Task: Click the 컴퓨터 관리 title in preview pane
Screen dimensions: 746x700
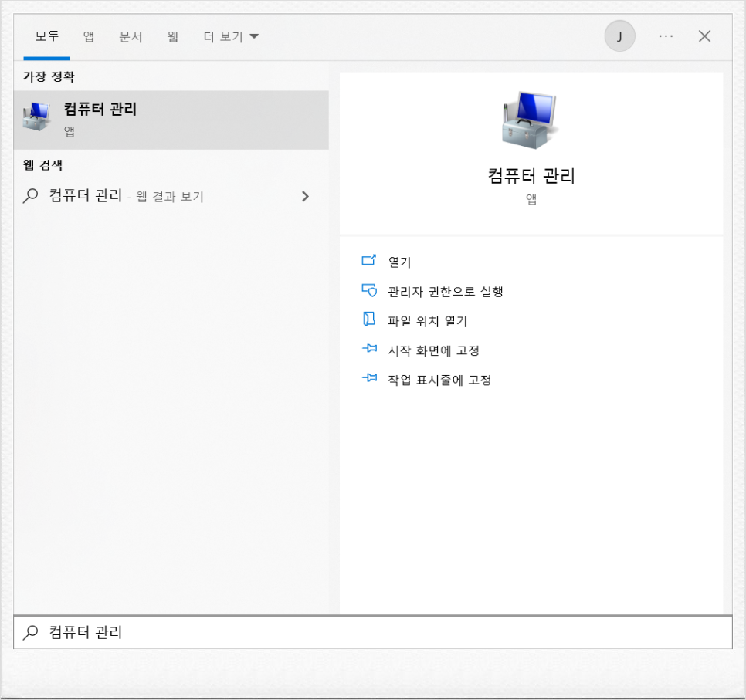Action: click(x=531, y=176)
